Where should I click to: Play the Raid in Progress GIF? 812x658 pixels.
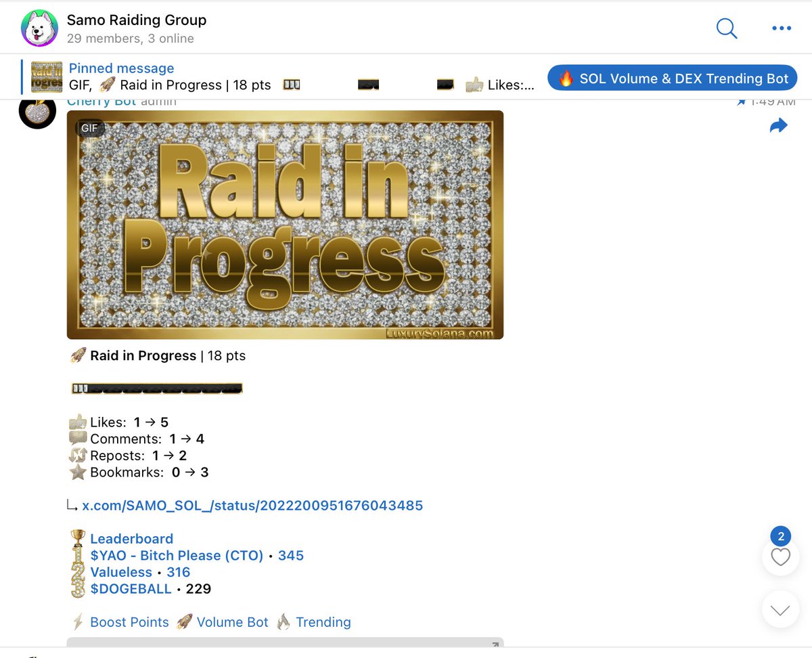click(285, 225)
